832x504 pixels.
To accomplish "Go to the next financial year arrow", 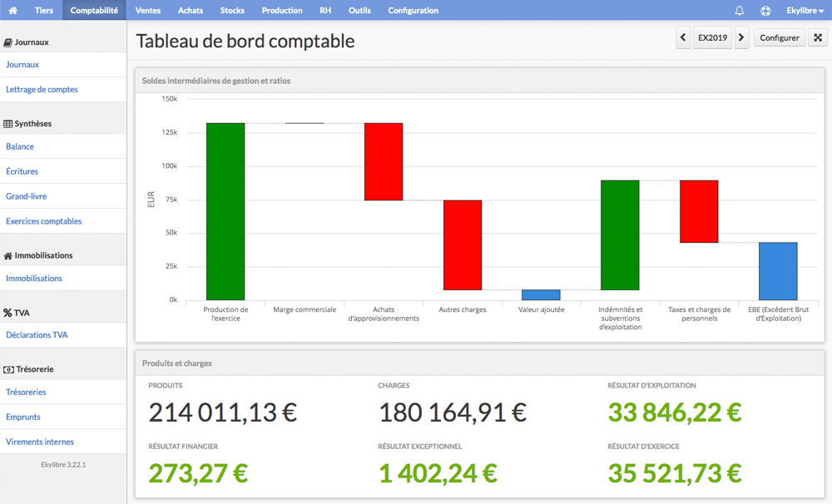I will [x=741, y=37].
